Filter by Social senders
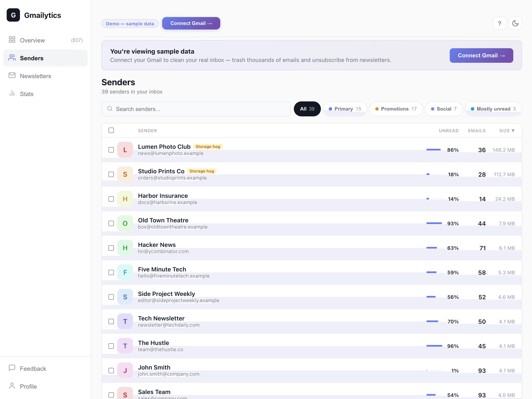This screenshot has height=399, width=532. pyautogui.click(x=443, y=109)
